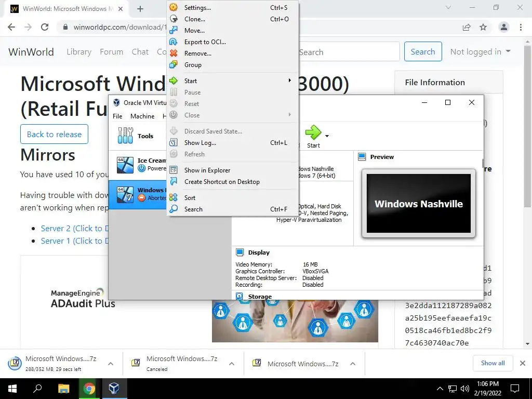Select Remove... menu entry text
Screen dimensions: 532x399
click(x=198, y=54)
